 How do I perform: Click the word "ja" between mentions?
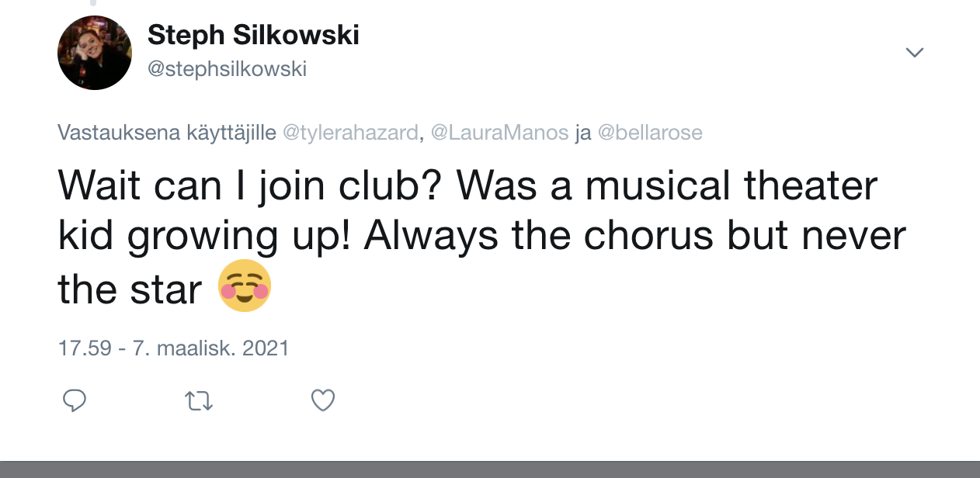pyautogui.click(x=582, y=133)
